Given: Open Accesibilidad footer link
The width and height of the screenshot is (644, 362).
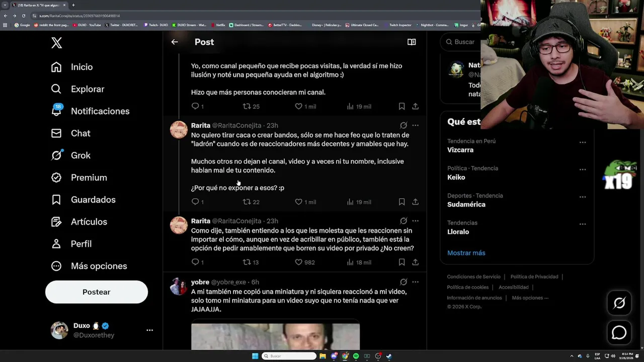Looking at the screenshot, I should pyautogui.click(x=514, y=287).
